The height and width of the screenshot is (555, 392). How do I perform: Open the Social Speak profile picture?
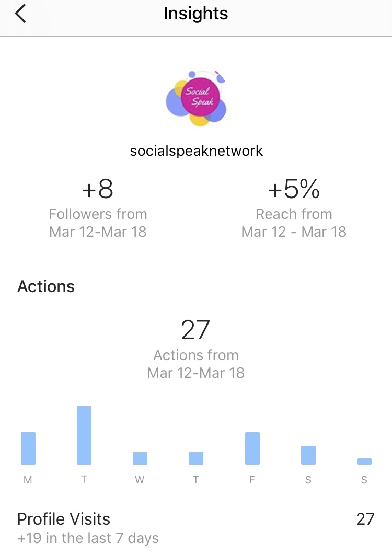tap(196, 99)
